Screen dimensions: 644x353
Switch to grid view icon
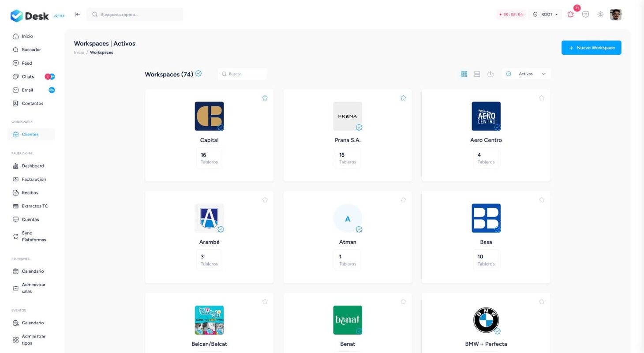click(464, 74)
